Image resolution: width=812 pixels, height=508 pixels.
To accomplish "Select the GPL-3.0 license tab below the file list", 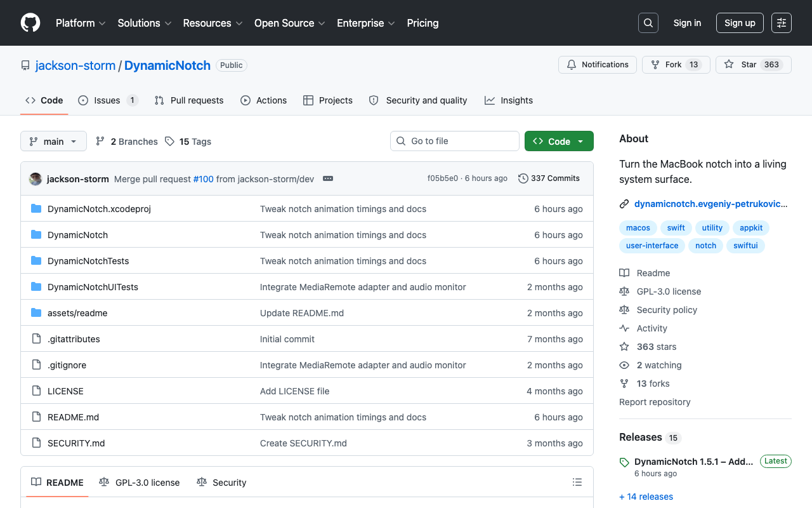I will pyautogui.click(x=140, y=483).
